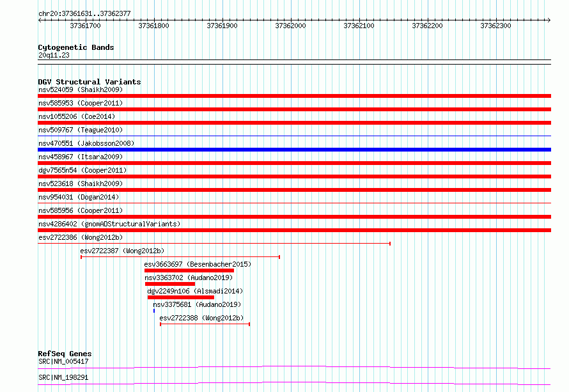This screenshot has height=392, width=569.
Task: Click the thin red line under esv2722386
Action: [214, 244]
